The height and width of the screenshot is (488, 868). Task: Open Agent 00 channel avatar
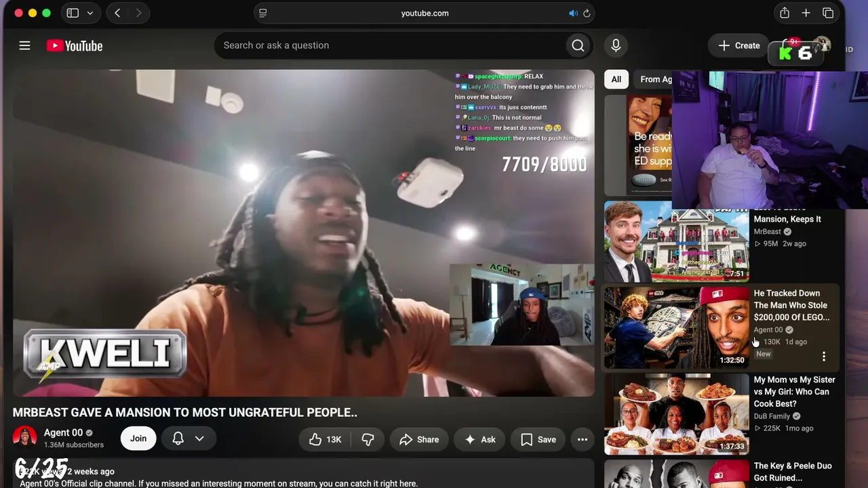click(24, 438)
